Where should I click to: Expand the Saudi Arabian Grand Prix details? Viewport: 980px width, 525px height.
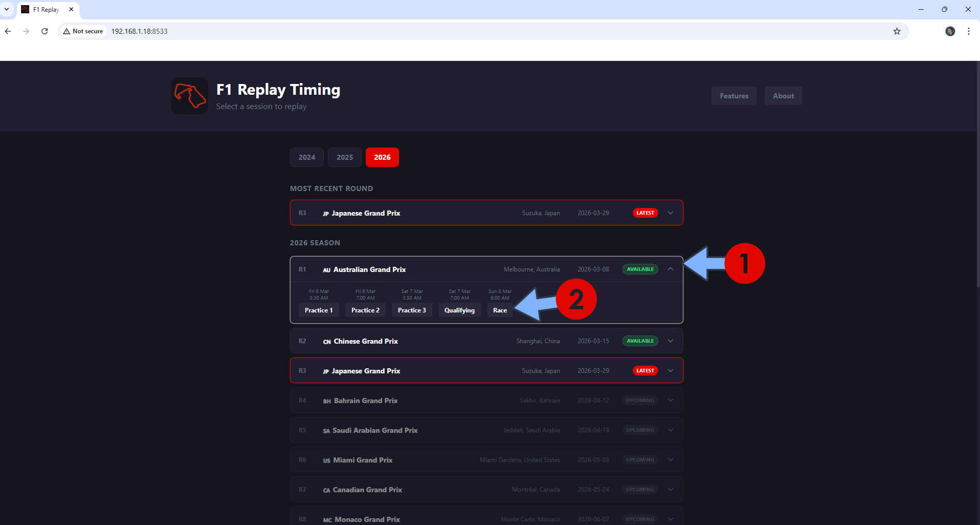[671, 430]
